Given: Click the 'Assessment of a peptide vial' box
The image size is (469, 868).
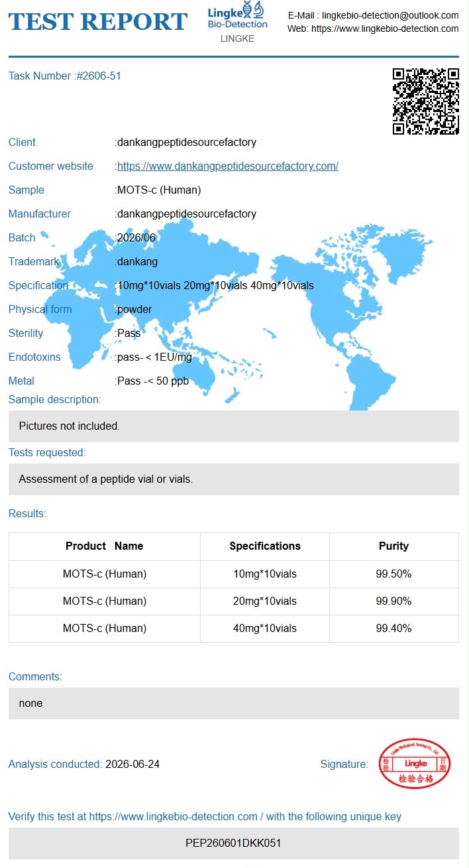Looking at the screenshot, I should point(234,479).
